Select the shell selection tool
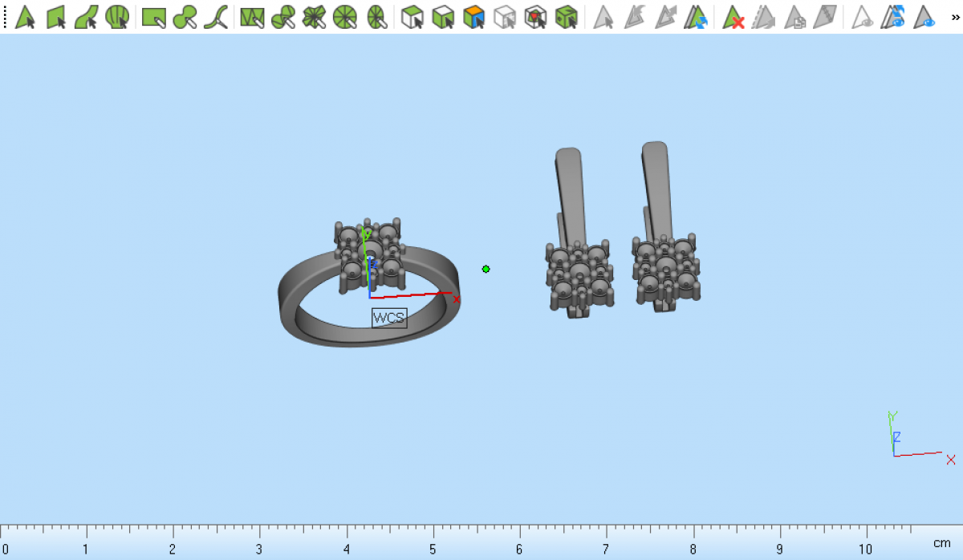This screenshot has width=963, height=560. point(117,16)
